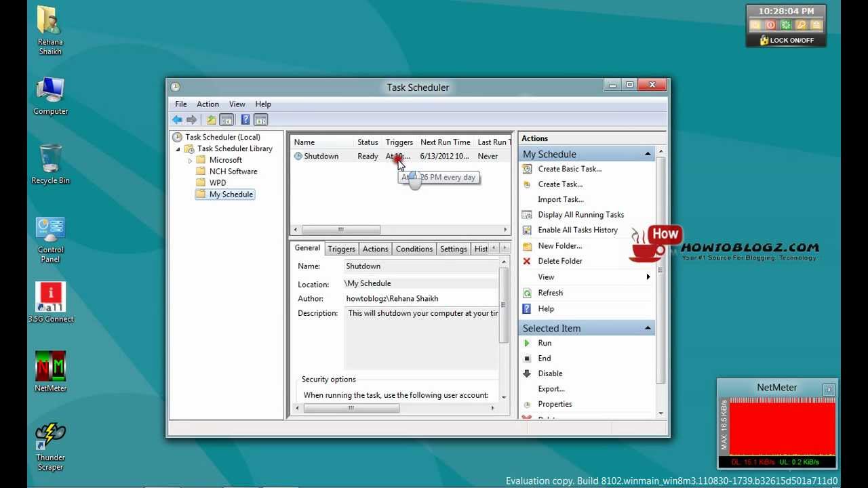Open the Recycle Bin desktop icon

click(x=50, y=164)
